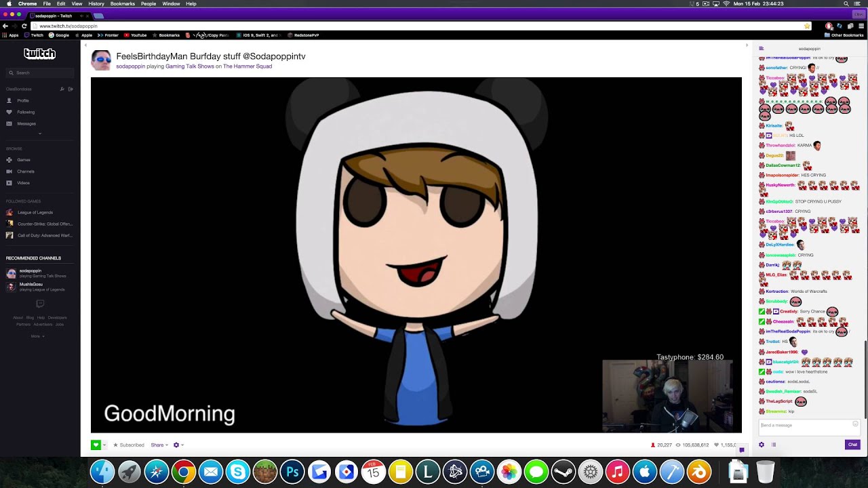Open Photoshop from the Dock
Screen dimensions: 868x488
(292, 472)
